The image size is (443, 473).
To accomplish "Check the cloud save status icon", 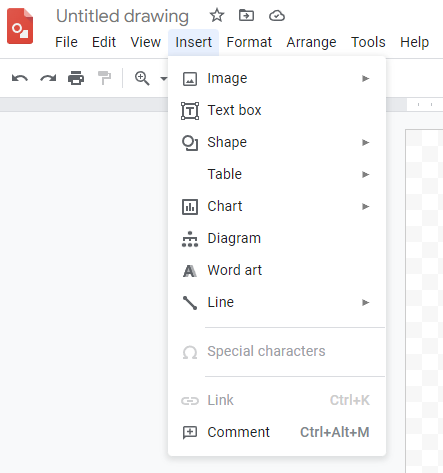I will pyautogui.click(x=277, y=16).
